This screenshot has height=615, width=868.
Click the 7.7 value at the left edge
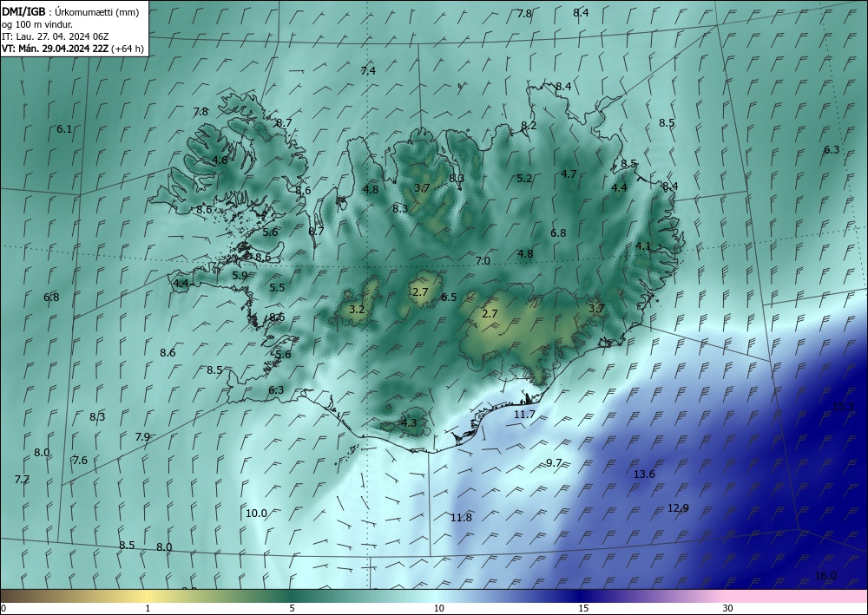click(22, 480)
